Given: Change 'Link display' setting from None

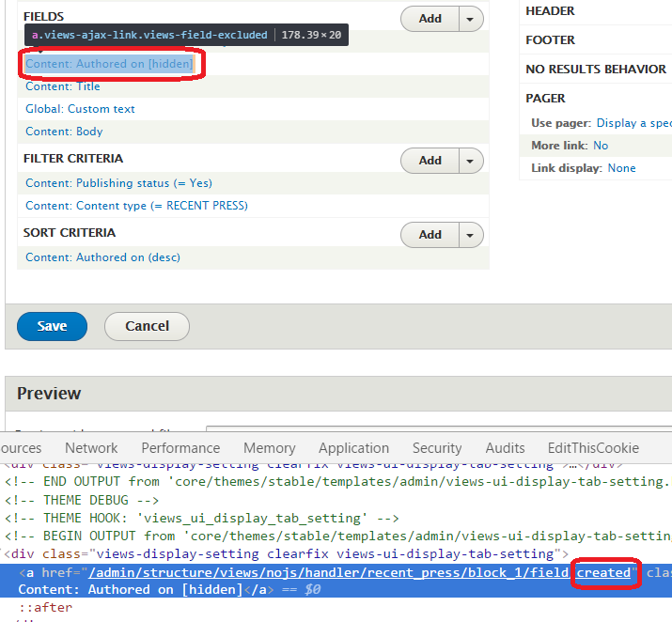Looking at the screenshot, I should pos(621,168).
